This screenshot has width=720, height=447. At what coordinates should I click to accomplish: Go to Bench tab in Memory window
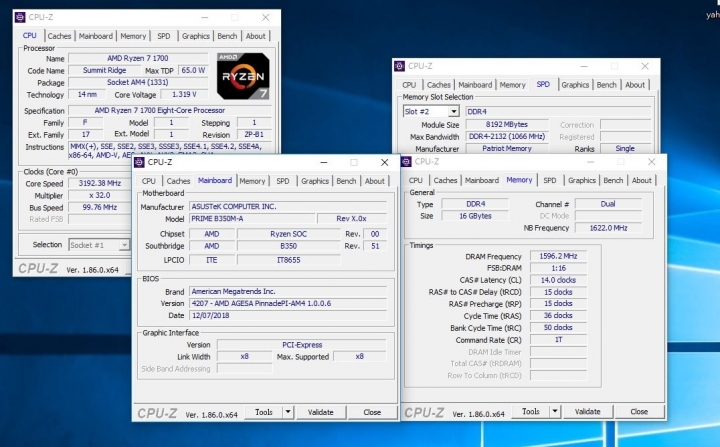[x=613, y=181]
